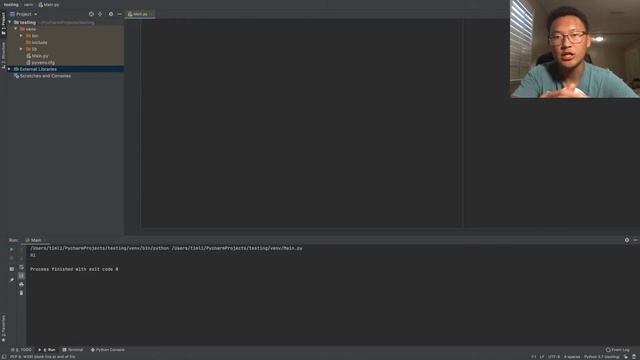Image resolution: width=640 pixels, height=360 pixels.
Task: Click the print icon in Run panel
Action: (21, 284)
